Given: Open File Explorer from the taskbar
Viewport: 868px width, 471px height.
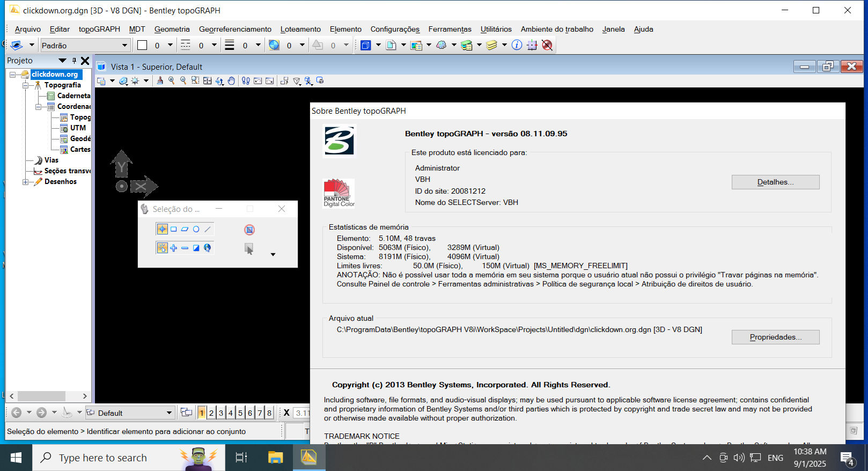Looking at the screenshot, I should click(275, 458).
